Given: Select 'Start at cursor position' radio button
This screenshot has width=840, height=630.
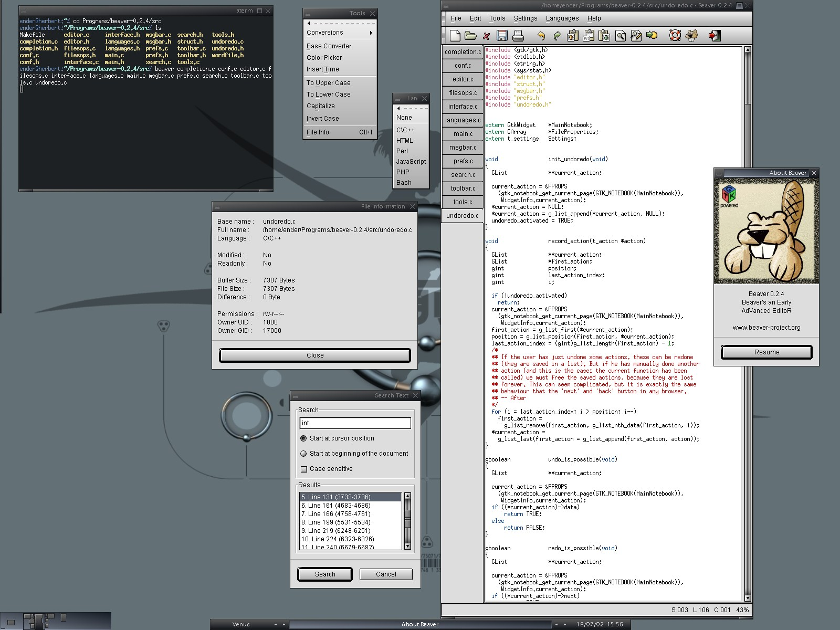Looking at the screenshot, I should click(x=303, y=438).
